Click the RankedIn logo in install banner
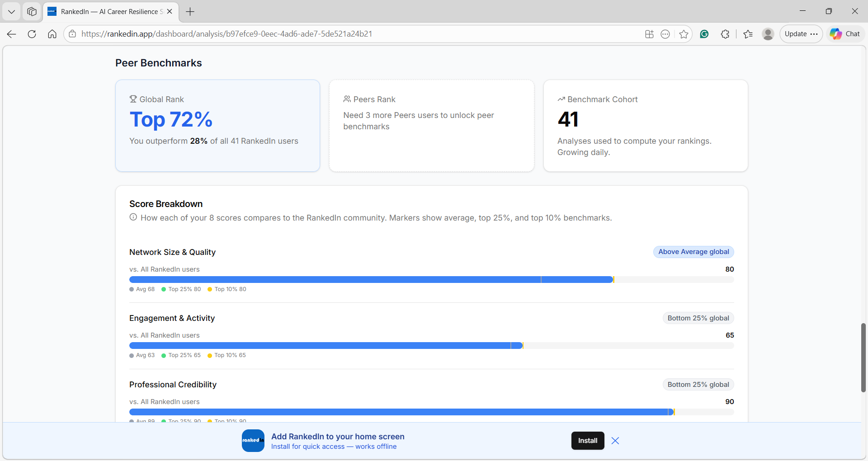Image resolution: width=868 pixels, height=461 pixels. coord(253,441)
